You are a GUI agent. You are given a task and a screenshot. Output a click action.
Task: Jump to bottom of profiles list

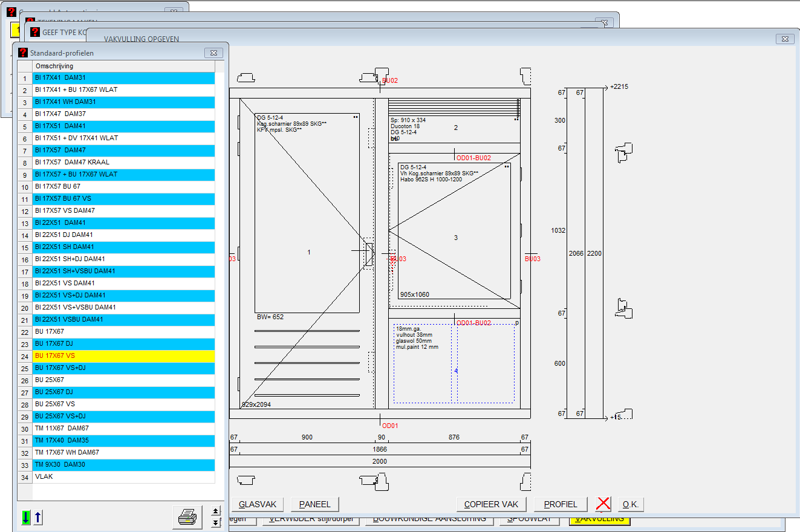click(216, 522)
